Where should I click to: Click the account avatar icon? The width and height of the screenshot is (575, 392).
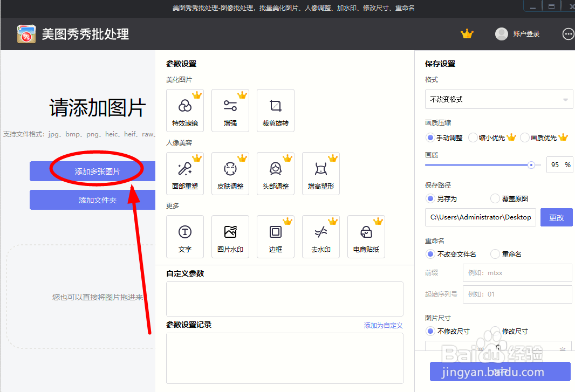pos(501,34)
